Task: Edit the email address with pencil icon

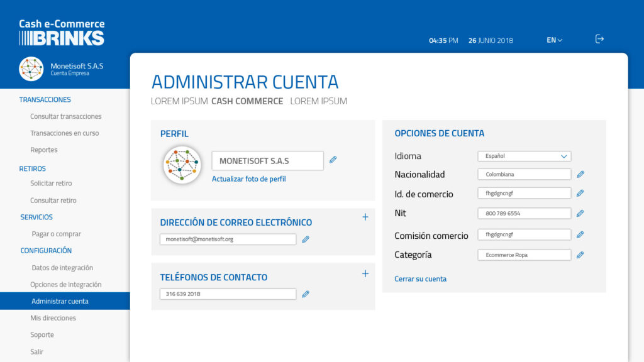Action: tap(306, 239)
